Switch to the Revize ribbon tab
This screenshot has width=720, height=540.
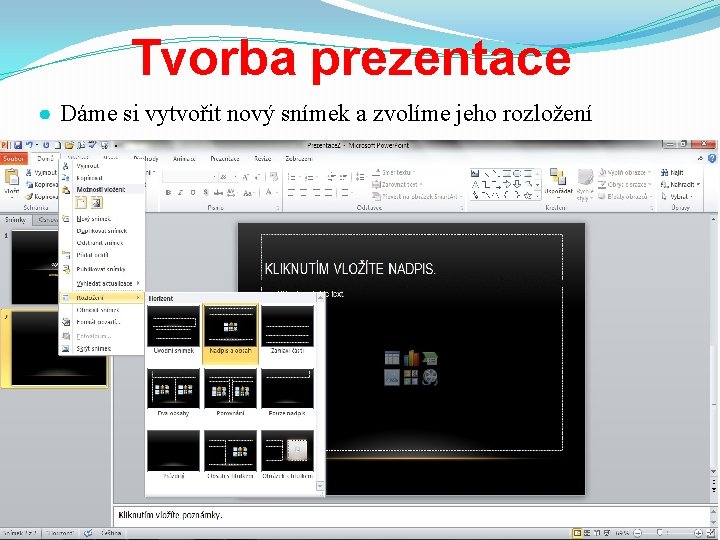(263, 158)
